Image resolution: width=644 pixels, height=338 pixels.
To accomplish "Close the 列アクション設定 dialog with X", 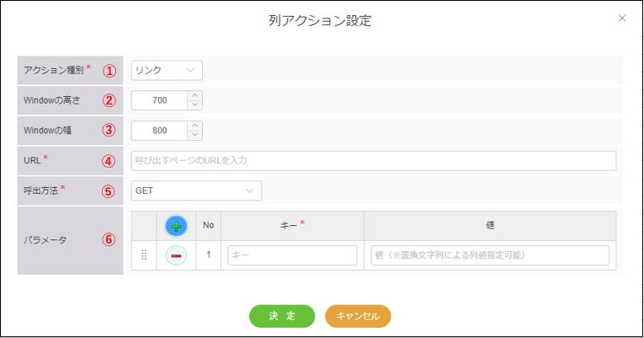I will click(x=622, y=18).
